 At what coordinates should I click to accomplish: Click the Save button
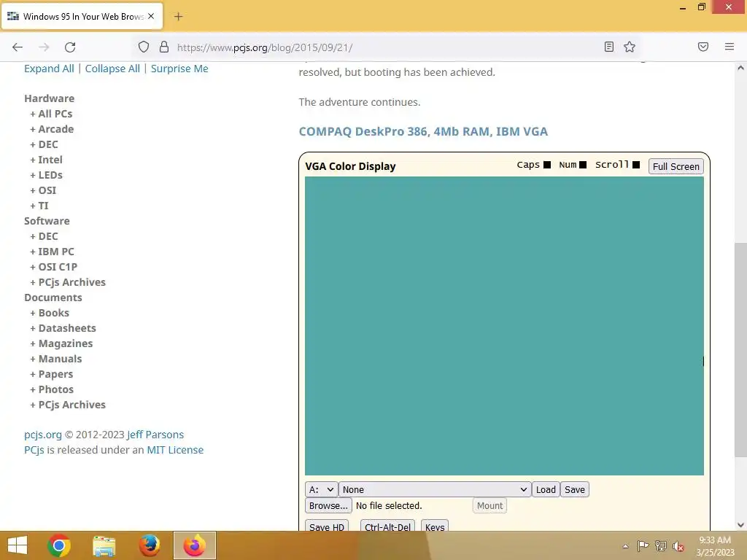(x=575, y=489)
